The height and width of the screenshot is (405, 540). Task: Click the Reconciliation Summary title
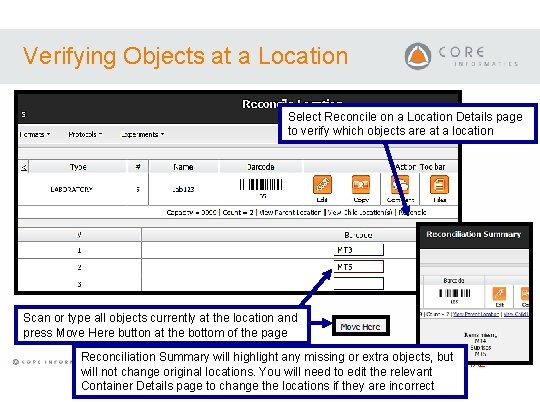(x=474, y=234)
